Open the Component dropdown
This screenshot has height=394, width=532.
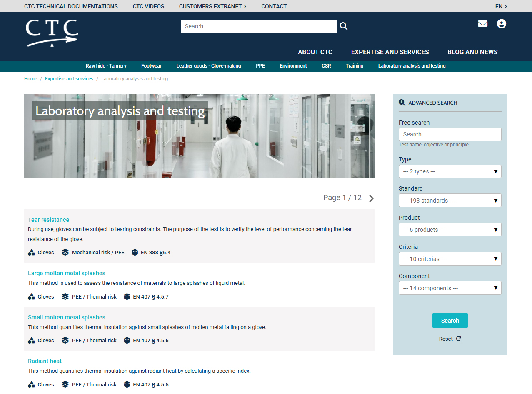point(450,288)
